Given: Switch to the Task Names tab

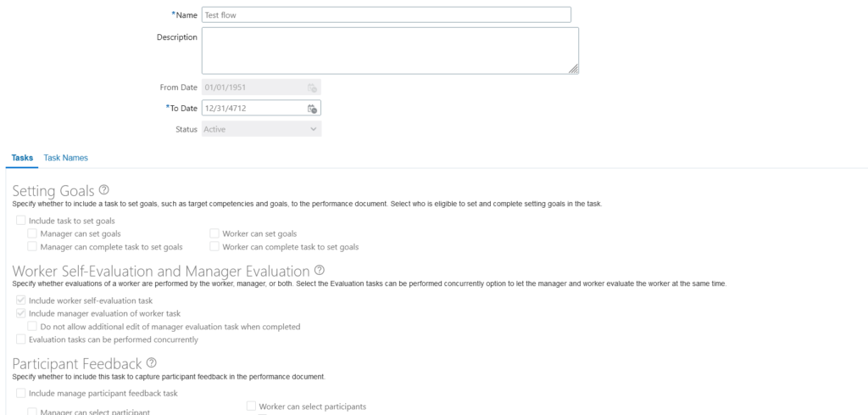Looking at the screenshot, I should [x=66, y=158].
